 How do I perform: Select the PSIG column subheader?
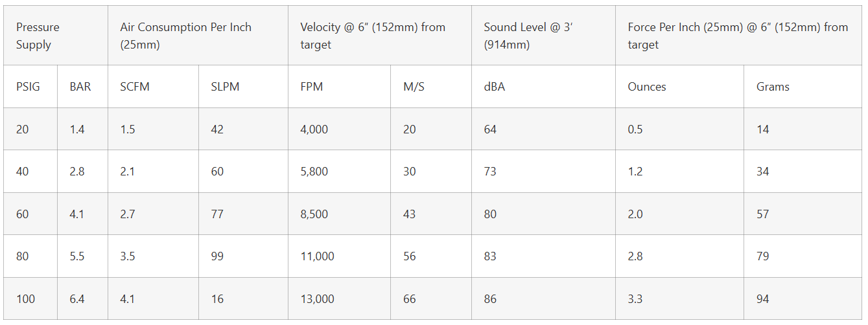[28, 87]
